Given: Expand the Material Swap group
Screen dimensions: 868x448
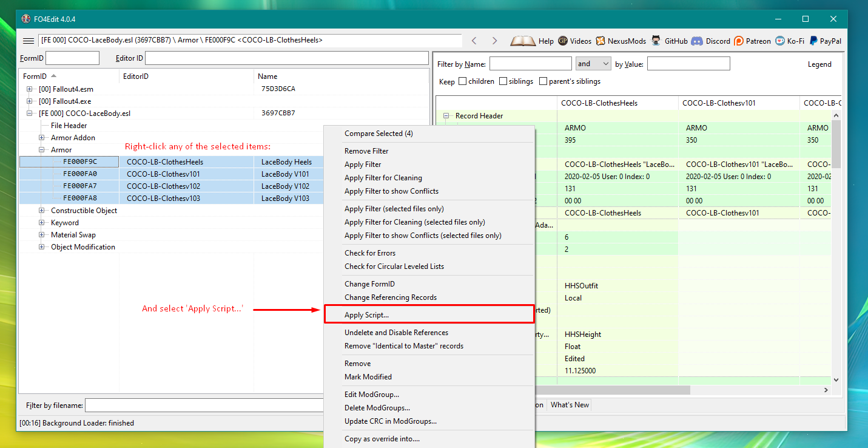Looking at the screenshot, I should (41, 235).
